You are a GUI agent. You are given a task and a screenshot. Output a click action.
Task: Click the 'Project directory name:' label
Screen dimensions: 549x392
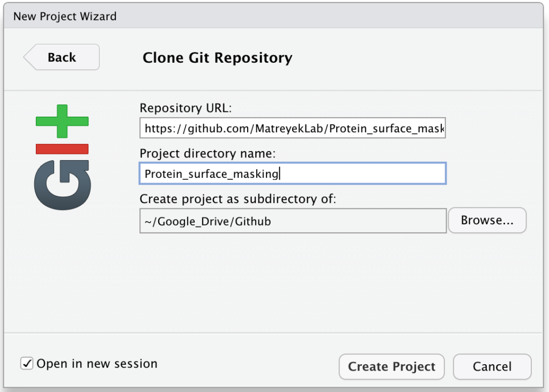click(x=207, y=154)
